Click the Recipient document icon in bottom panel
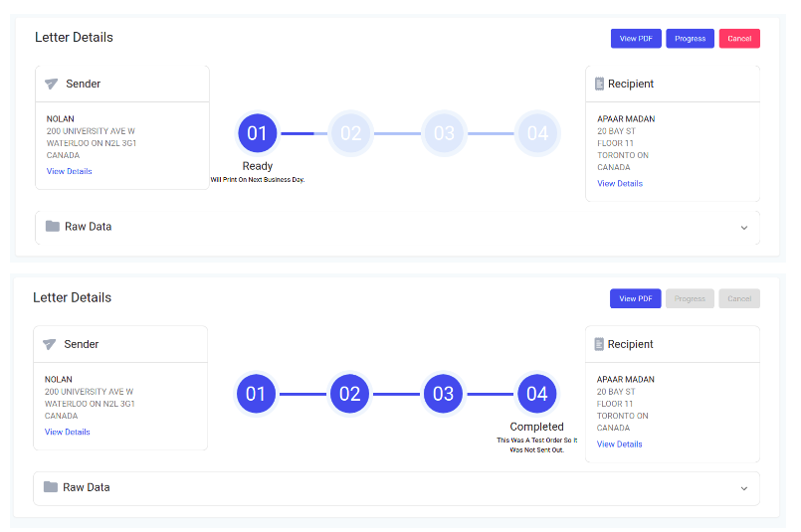This screenshot has width=801, height=532. click(599, 344)
